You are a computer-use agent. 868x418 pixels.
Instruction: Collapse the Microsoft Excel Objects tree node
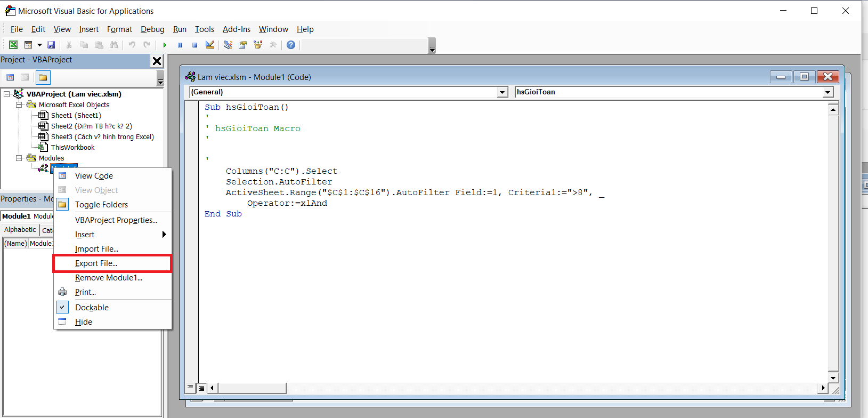point(19,105)
